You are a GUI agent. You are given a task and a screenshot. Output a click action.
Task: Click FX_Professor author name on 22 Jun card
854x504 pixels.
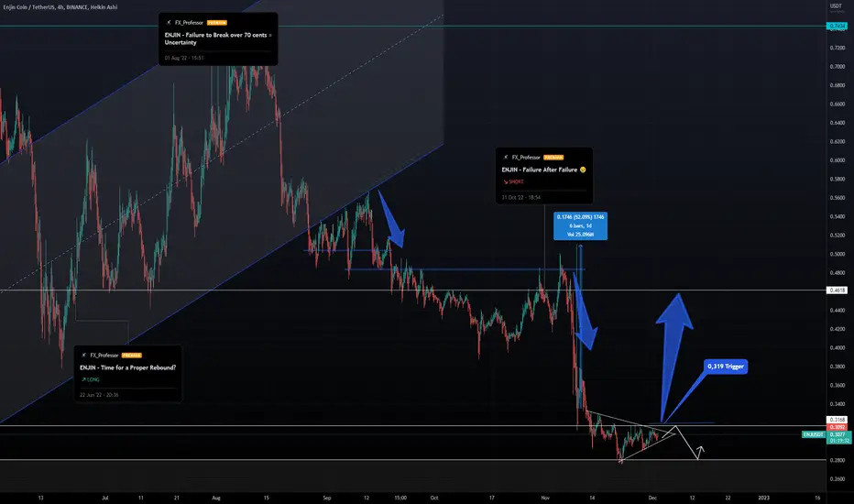tap(104, 356)
